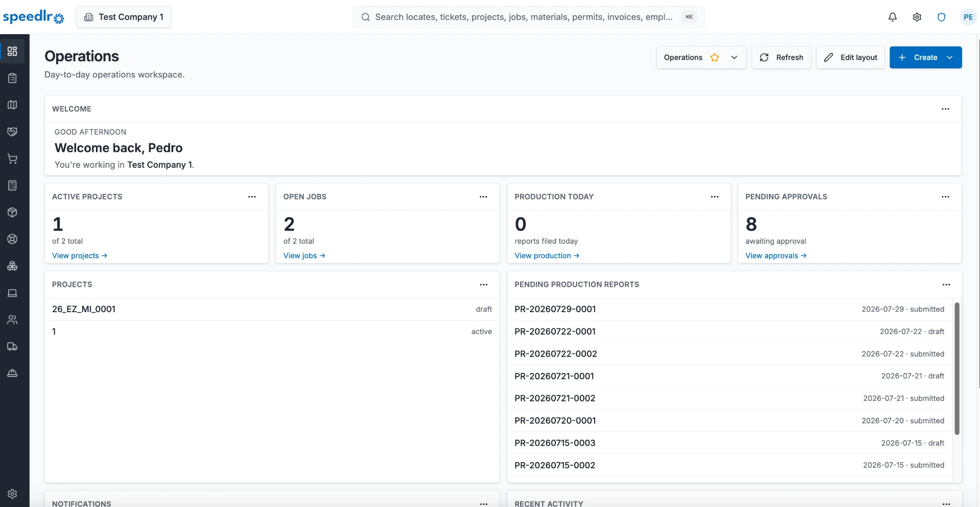Open the Production Today widget options menu
The image size is (980, 507).
(715, 197)
